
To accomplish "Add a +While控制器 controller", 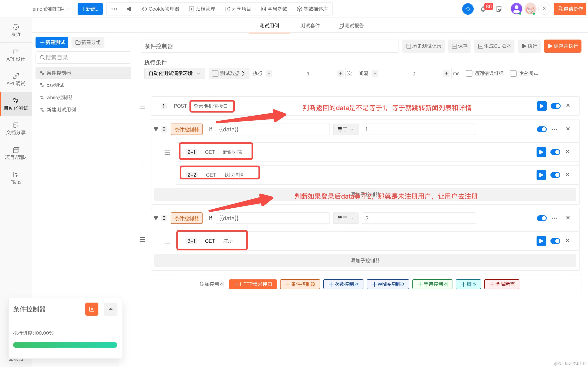I will point(388,284).
